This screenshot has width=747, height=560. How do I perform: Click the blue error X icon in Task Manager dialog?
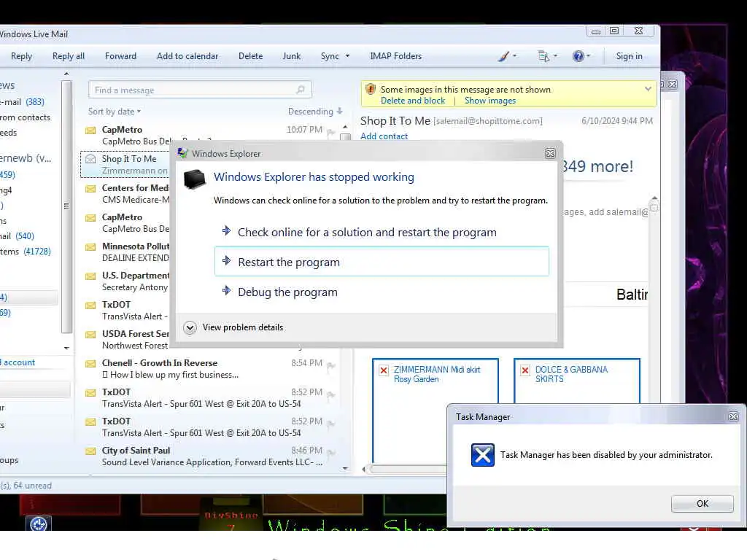pos(483,455)
